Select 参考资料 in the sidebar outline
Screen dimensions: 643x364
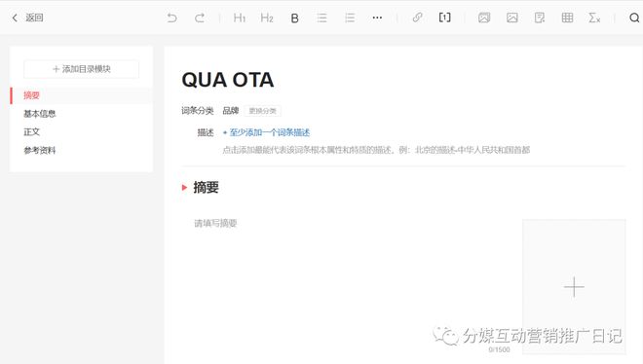coord(39,150)
